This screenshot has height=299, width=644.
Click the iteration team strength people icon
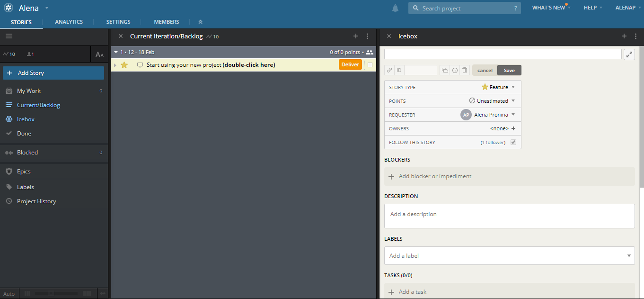(370, 52)
